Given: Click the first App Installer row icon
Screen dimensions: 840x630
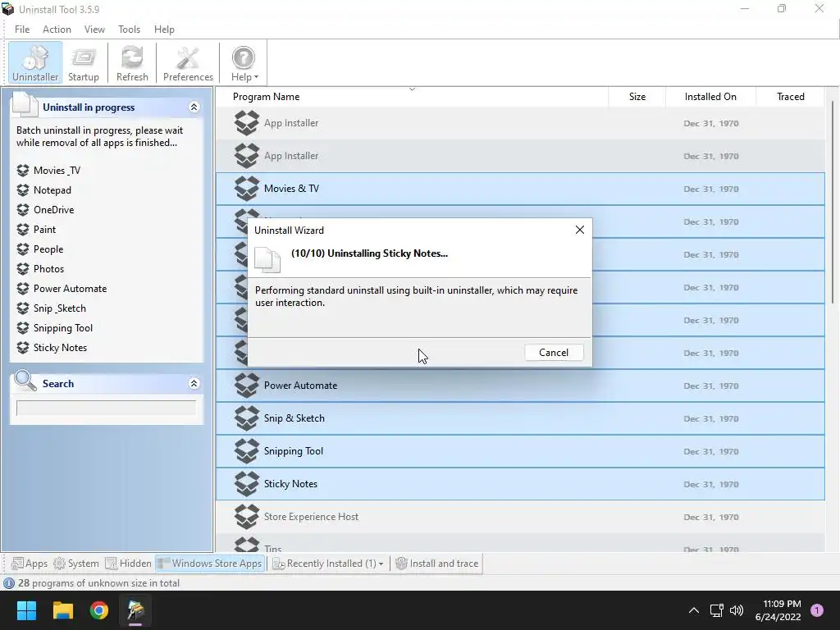Looking at the screenshot, I should (246, 123).
